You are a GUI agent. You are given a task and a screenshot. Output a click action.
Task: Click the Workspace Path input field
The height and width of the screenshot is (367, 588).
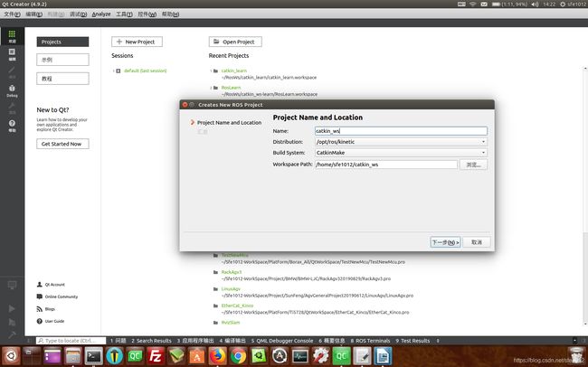click(386, 165)
